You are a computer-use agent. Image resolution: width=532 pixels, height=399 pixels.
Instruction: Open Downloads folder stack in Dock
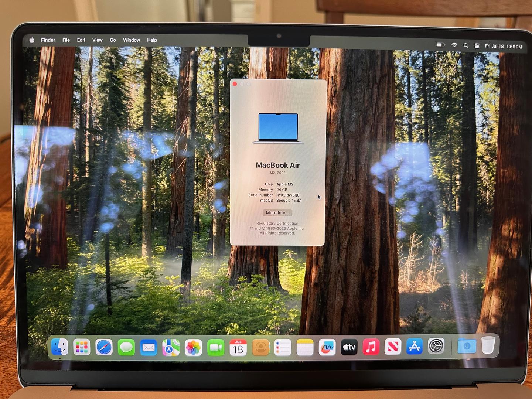(467, 346)
